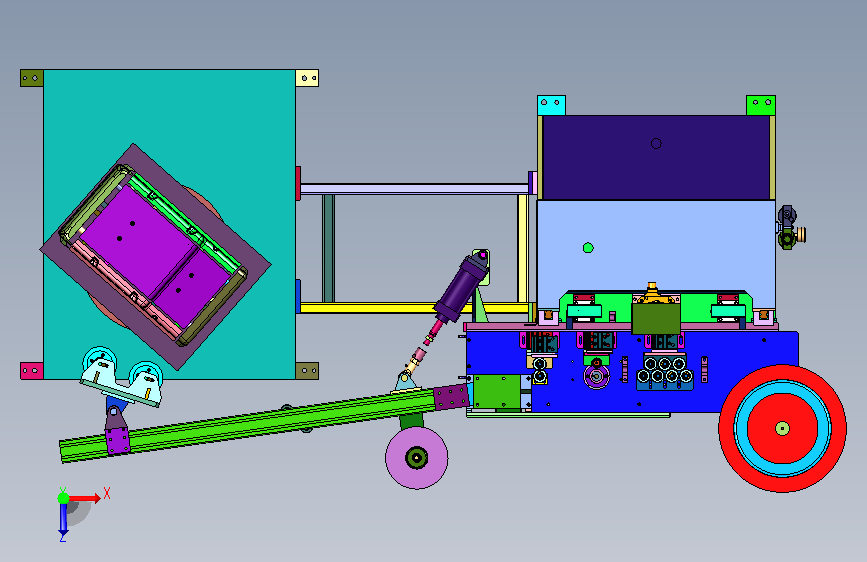Select the red X axis of the triad
Viewport: 867px width, 562px height.
click(x=86, y=498)
